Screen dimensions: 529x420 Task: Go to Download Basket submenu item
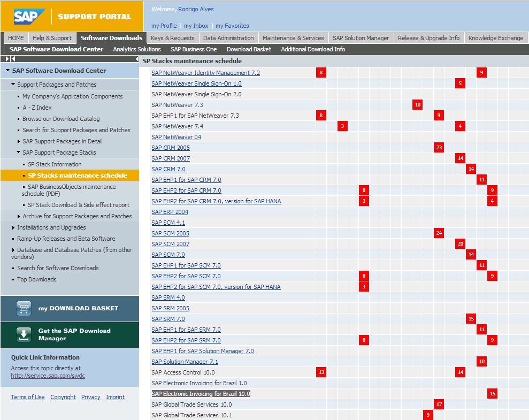pyautogui.click(x=249, y=49)
